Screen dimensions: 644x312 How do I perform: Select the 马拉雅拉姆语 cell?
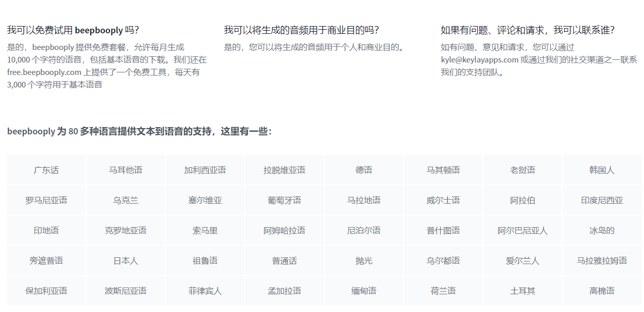[602, 260]
